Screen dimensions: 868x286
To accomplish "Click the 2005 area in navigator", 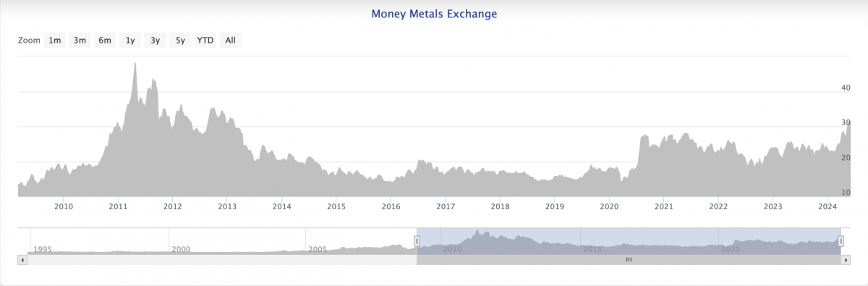I will point(318,249).
